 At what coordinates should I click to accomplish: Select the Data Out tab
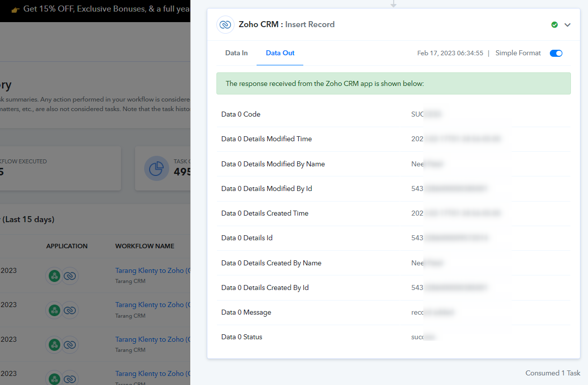(280, 53)
